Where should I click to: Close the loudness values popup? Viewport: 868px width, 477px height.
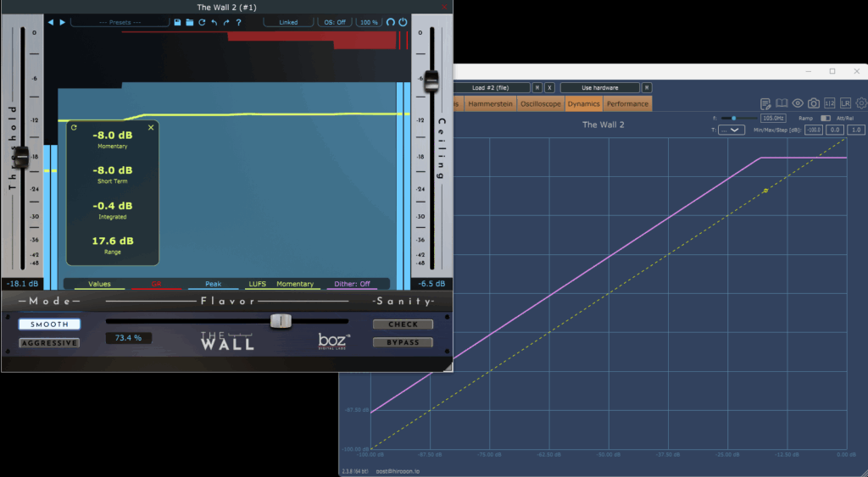[x=151, y=127]
